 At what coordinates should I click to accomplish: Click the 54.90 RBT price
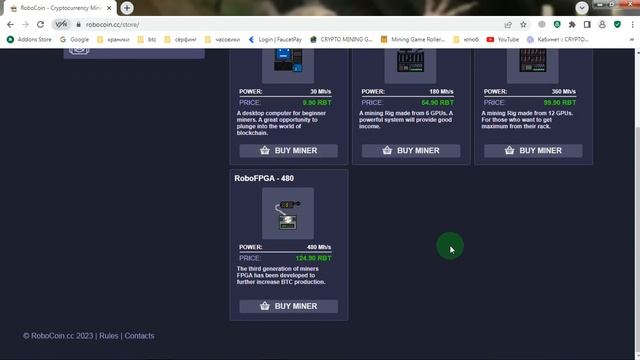[x=437, y=103]
